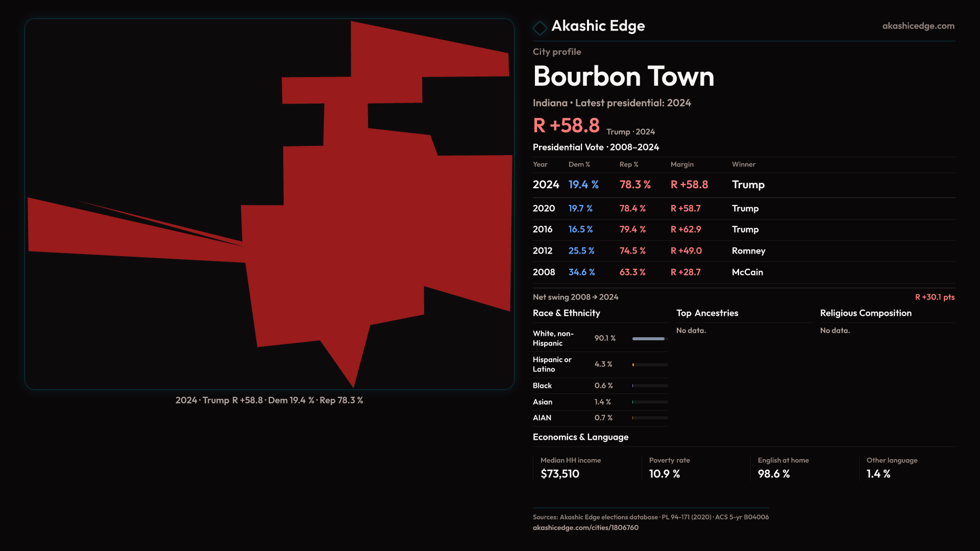Click the akashicedge.com/cities/1806760 URL
Viewport: 980px width, 551px height.
point(585,528)
